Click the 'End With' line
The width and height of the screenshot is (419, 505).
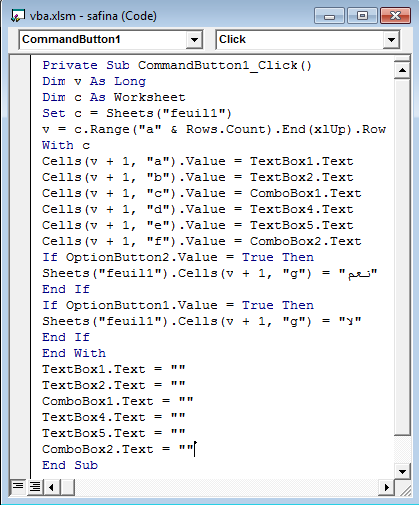pos(74,353)
